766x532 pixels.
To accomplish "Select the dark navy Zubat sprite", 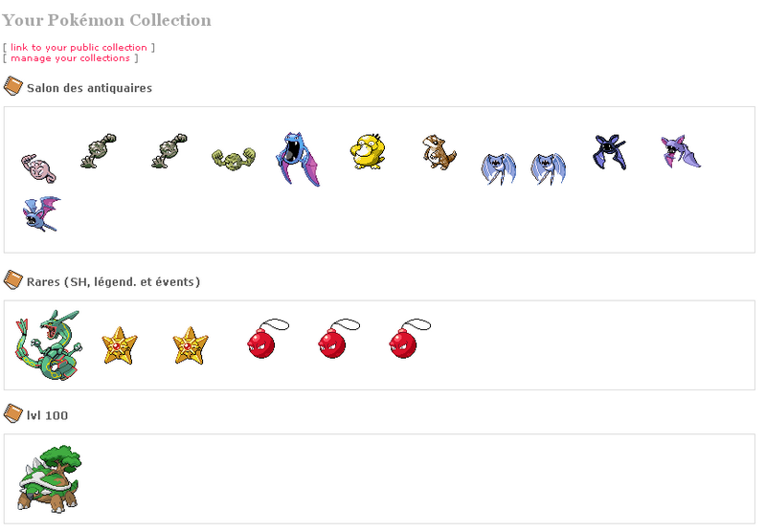I will click(x=610, y=151).
